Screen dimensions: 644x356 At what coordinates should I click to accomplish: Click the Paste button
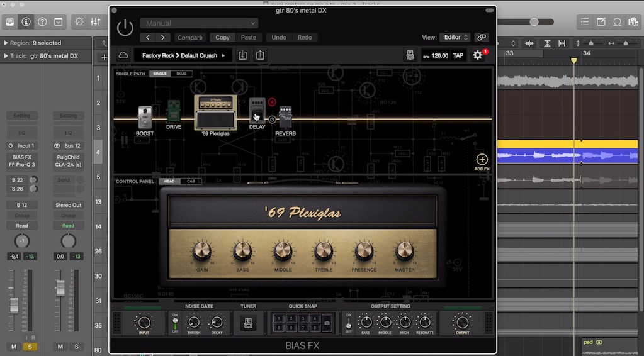point(249,37)
